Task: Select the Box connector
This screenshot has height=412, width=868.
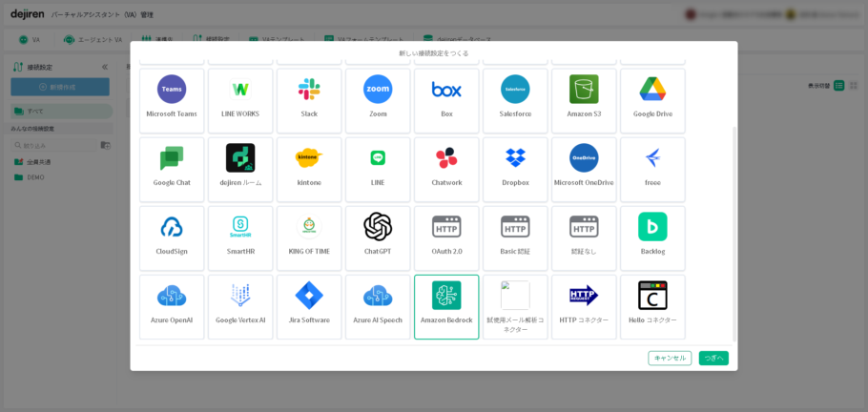Action: (446, 101)
